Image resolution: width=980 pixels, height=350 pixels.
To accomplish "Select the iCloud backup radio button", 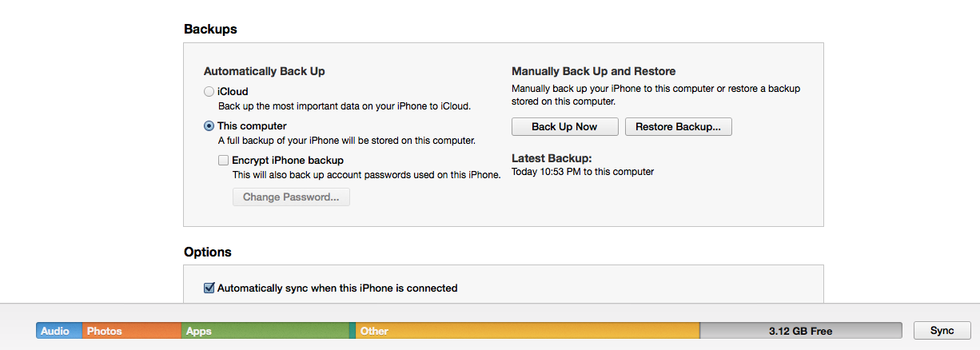I will click(209, 92).
